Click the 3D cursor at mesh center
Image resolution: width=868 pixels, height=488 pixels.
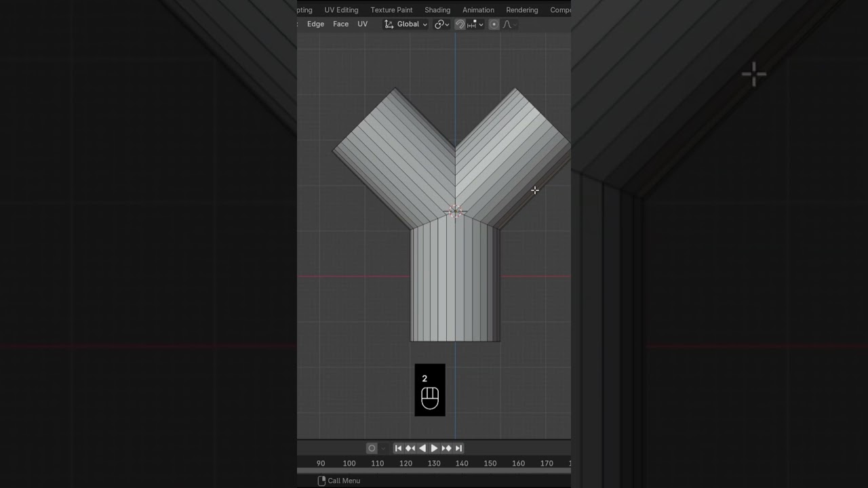coord(455,212)
